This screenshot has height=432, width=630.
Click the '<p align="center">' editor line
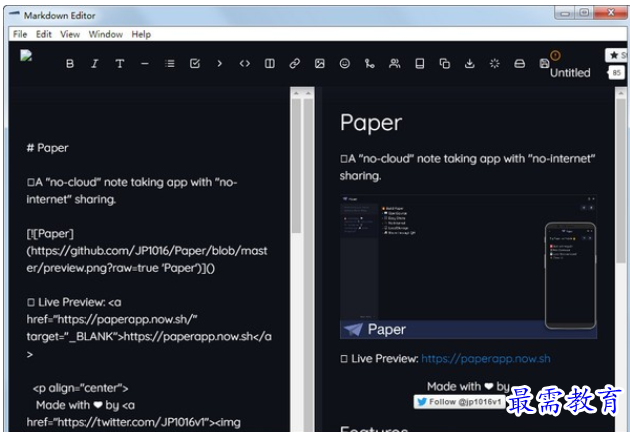[x=80, y=388]
